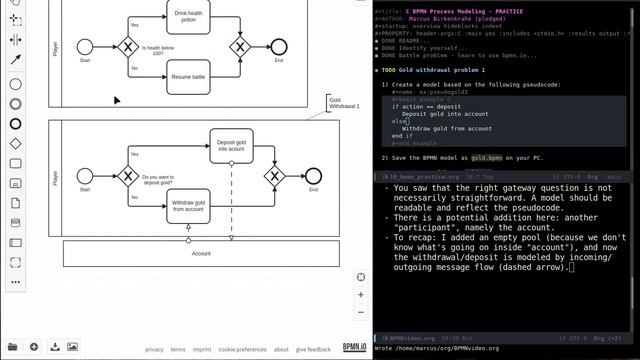Select the 'Drink health potion' task

pyautogui.click(x=188, y=17)
